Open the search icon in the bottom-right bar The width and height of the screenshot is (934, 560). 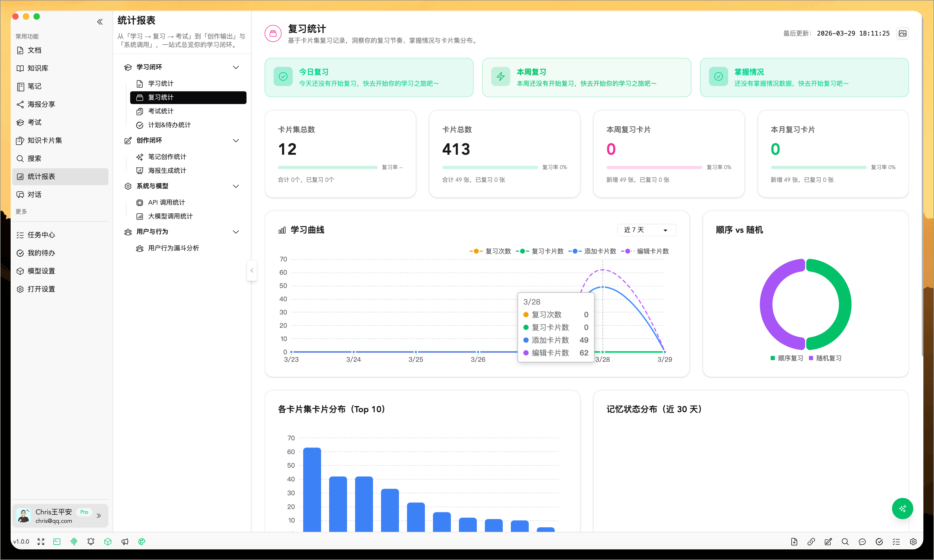[846, 541]
